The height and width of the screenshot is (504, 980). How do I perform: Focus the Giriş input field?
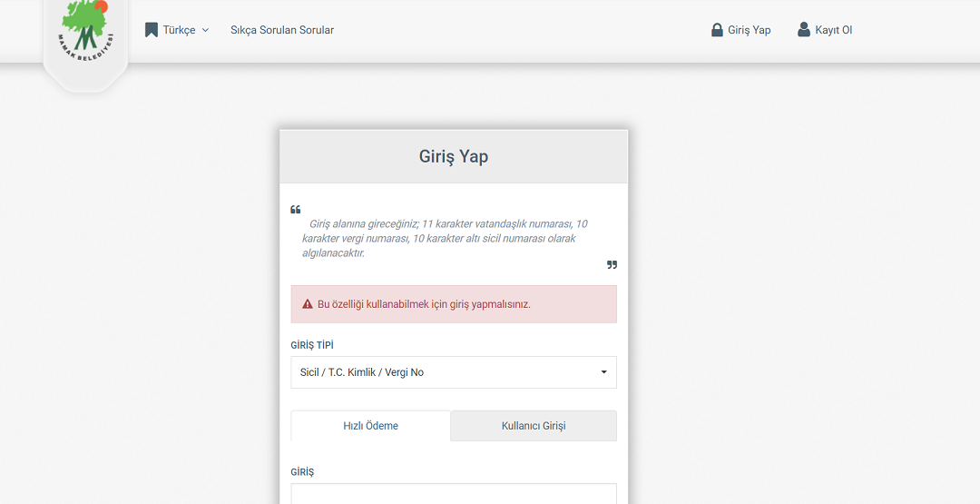(454, 494)
